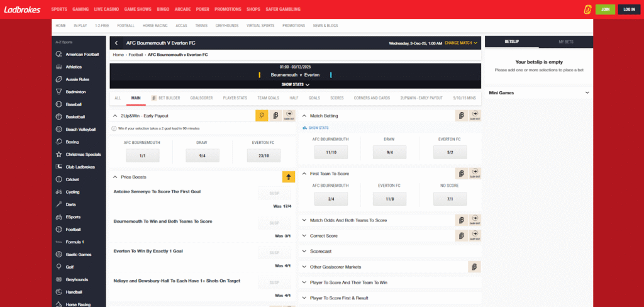Select Everton FC odds 5/2 in Match Betting
The width and height of the screenshot is (644, 307).
click(449, 152)
